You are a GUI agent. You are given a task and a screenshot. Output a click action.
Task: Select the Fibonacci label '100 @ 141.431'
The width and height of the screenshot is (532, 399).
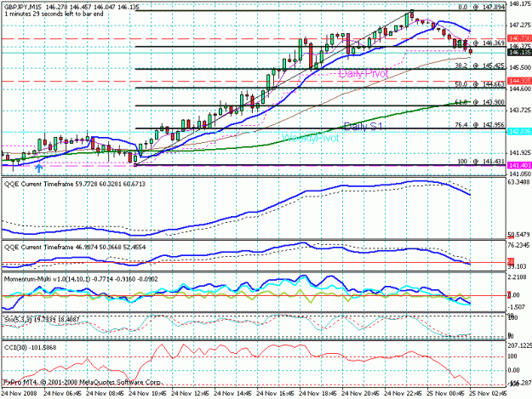tap(481, 162)
